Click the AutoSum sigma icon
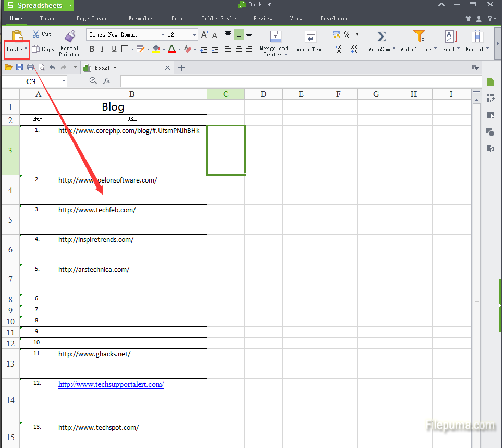The height and width of the screenshot is (448, 502). (x=382, y=37)
